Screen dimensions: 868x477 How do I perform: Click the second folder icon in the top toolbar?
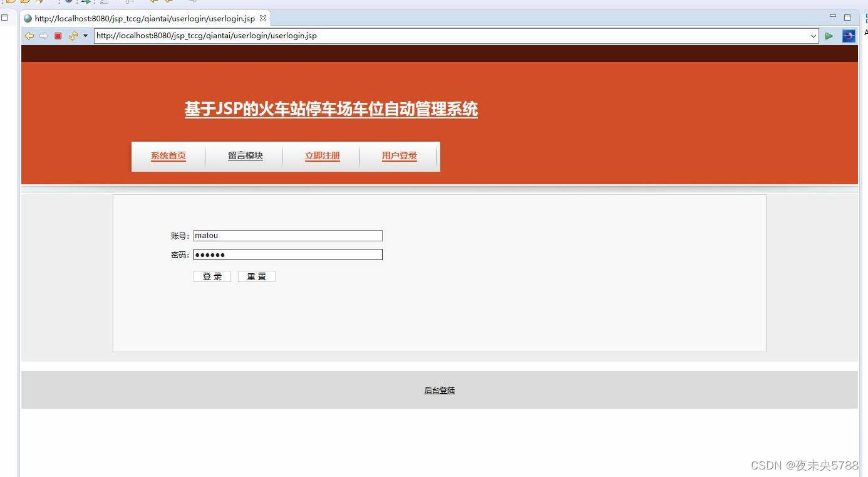pos(25,3)
